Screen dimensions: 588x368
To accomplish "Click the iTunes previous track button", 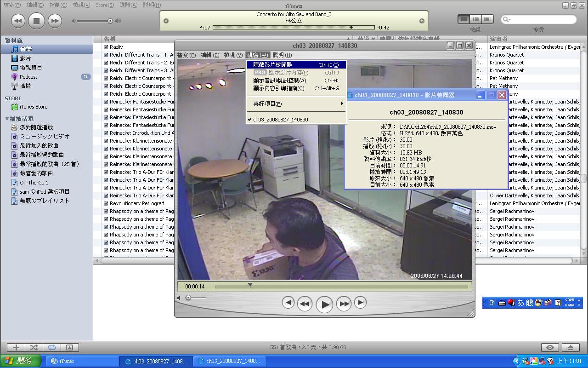I will click(x=18, y=20).
